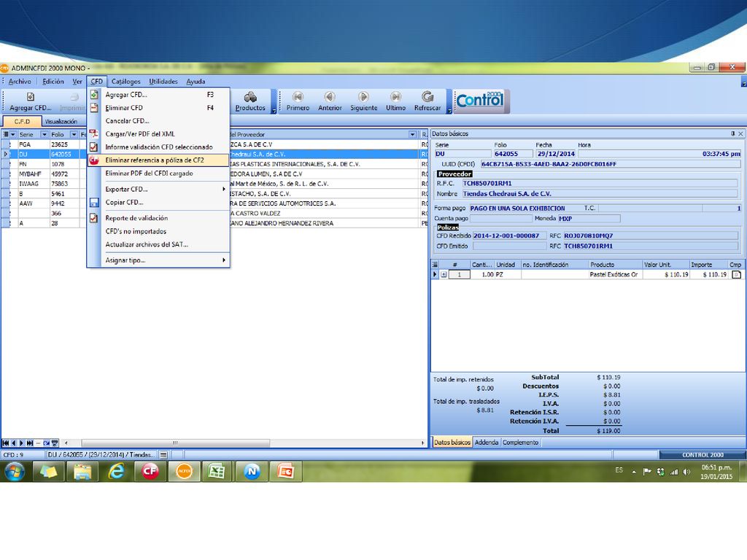747x560 pixels.
Task: Open the Ayuda menu
Action: point(196,82)
